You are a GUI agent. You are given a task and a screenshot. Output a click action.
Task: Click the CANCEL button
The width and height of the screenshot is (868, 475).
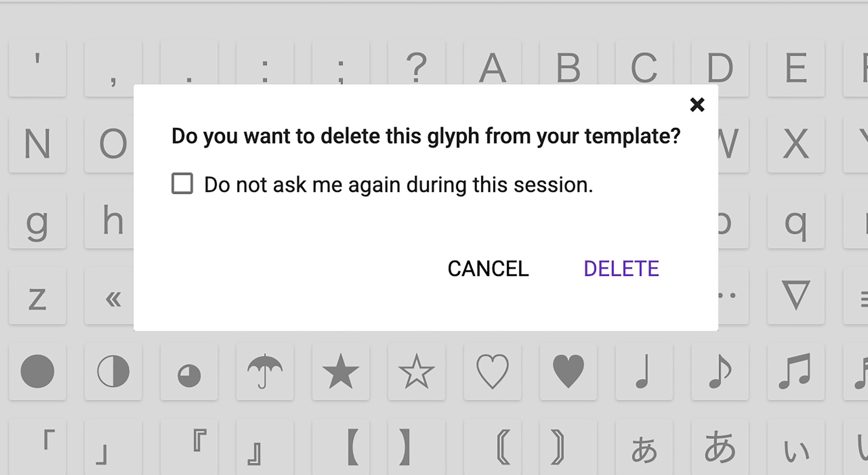488,269
